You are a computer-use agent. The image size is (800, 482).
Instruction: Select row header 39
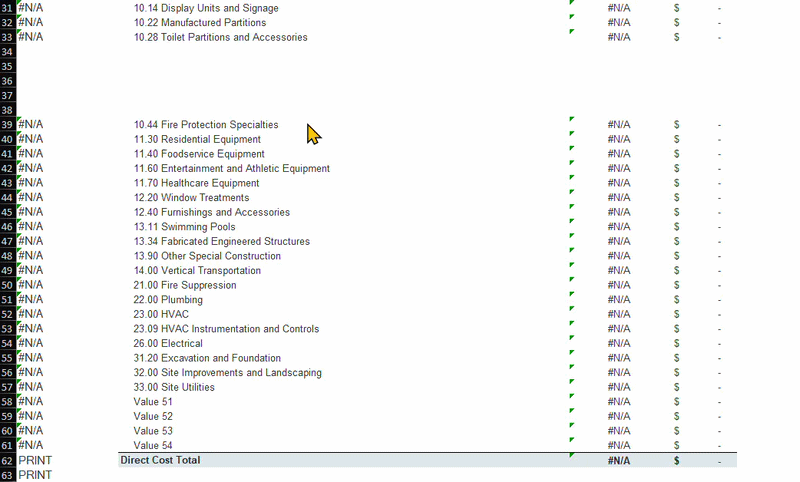8,125
